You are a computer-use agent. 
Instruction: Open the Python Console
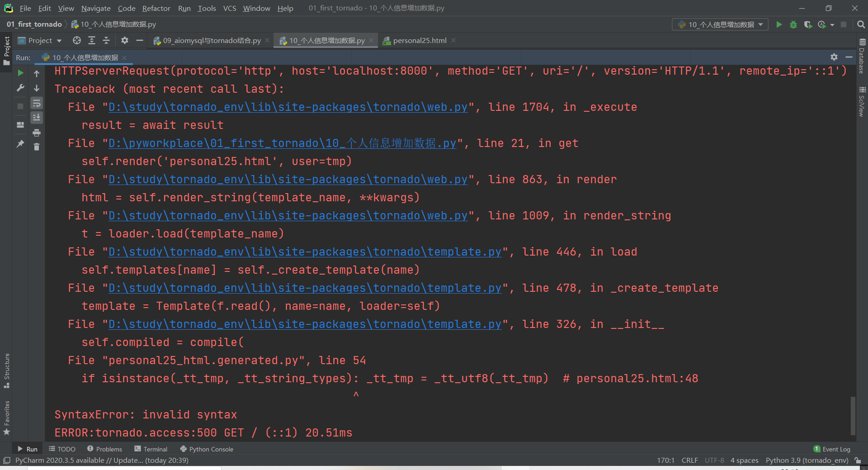(x=207, y=449)
